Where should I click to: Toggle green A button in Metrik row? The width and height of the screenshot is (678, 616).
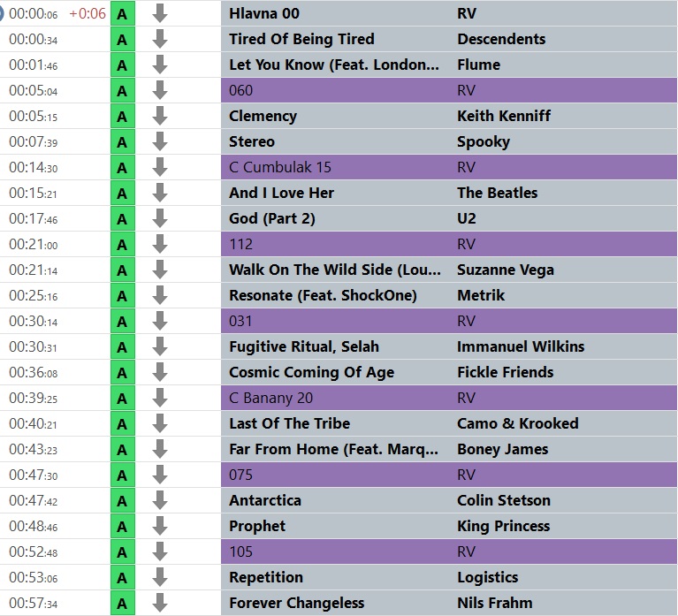coord(123,296)
